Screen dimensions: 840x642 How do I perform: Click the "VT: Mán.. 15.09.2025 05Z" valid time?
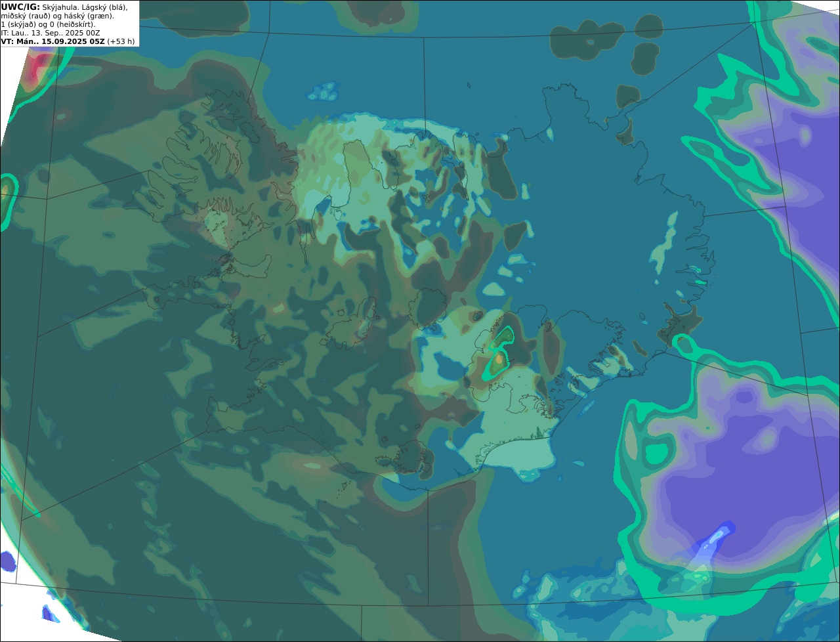point(53,41)
